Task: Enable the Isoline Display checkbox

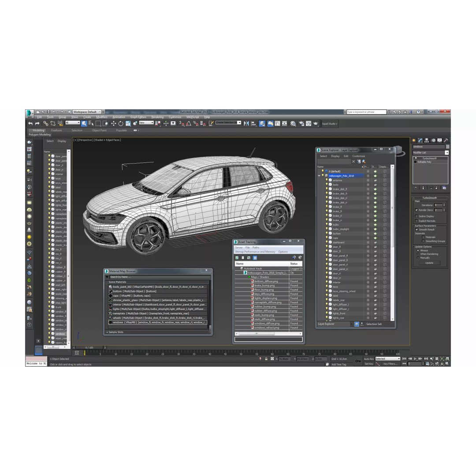Action: pos(416,216)
